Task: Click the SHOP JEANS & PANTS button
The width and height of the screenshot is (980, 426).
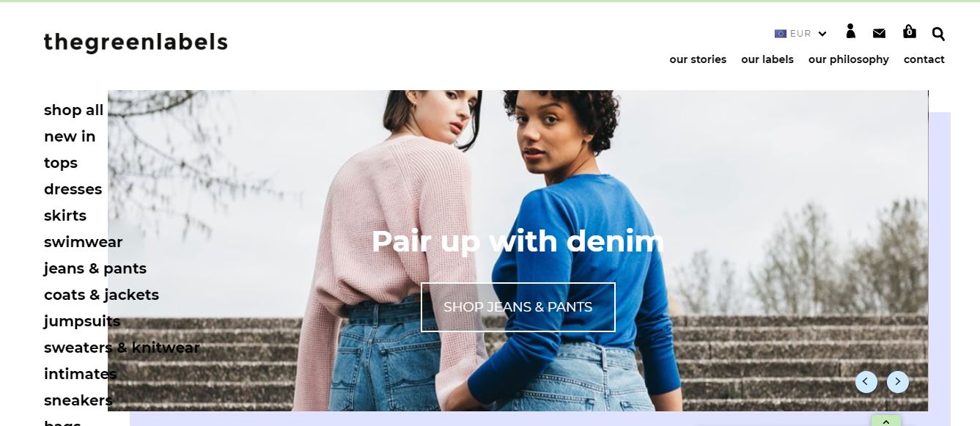Action: click(518, 307)
